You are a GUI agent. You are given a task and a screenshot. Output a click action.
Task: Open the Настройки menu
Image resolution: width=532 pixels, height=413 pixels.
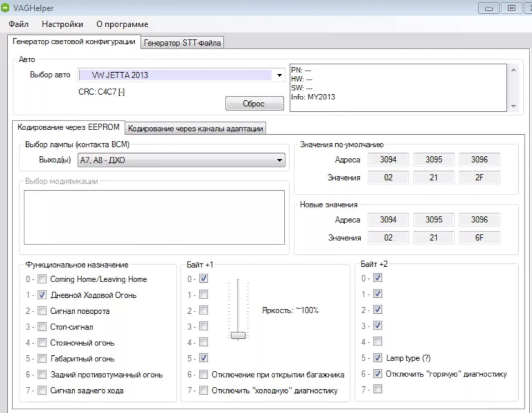62,24
